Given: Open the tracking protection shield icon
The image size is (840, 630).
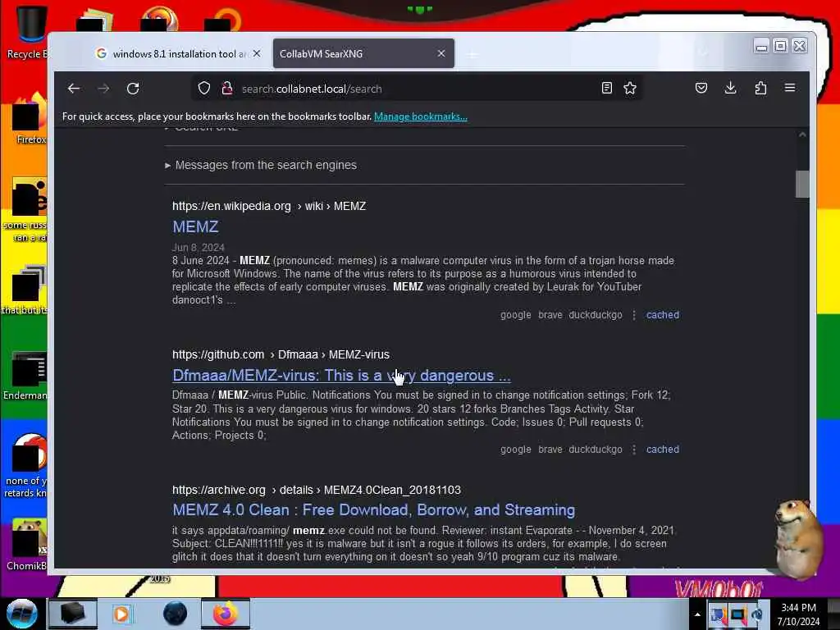Looking at the screenshot, I should 204,89.
